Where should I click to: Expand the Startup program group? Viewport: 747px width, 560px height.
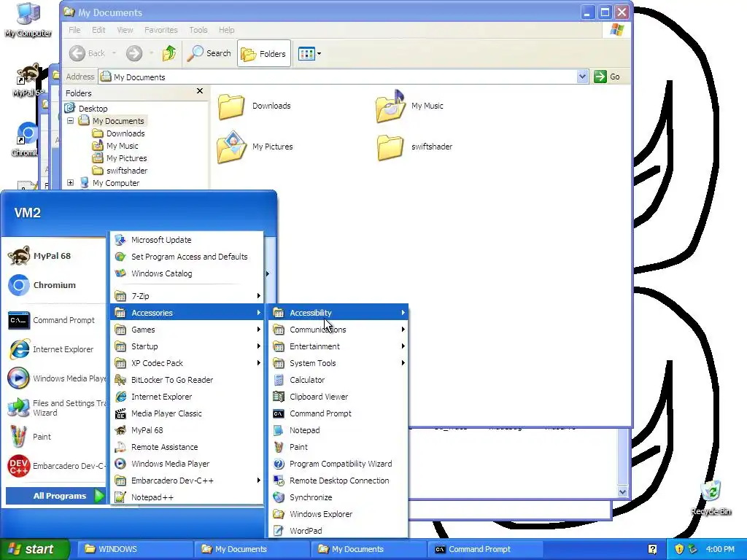click(x=187, y=346)
